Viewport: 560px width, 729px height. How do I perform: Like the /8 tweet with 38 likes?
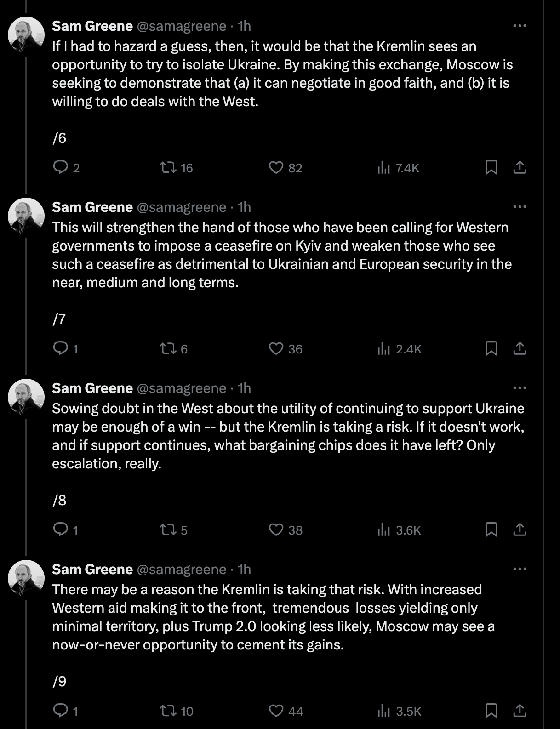[276, 530]
